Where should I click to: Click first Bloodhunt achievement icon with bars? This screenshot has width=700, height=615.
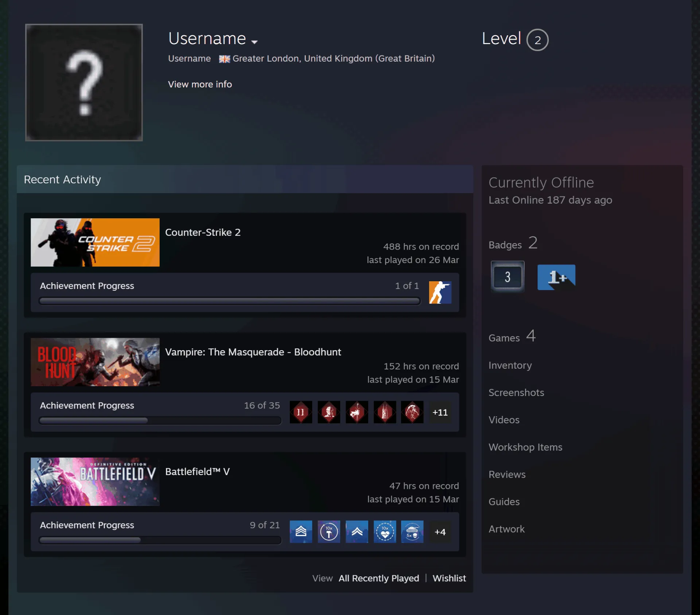coord(301,412)
